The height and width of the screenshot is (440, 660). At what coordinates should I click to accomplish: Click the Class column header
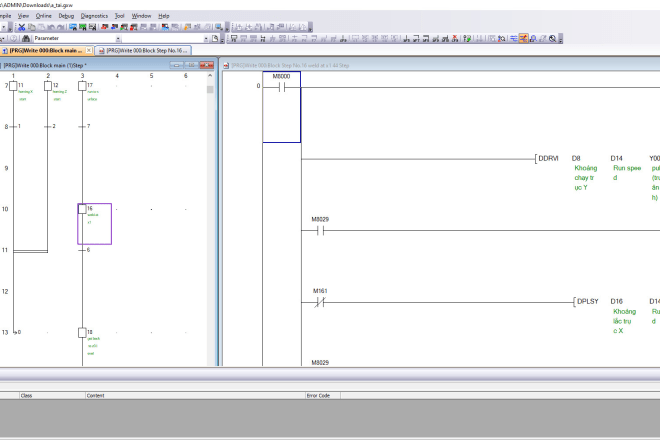point(52,395)
